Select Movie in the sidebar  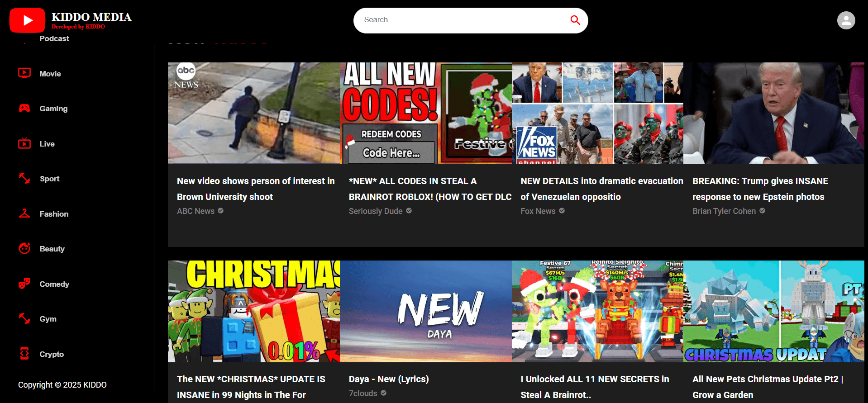click(x=50, y=74)
